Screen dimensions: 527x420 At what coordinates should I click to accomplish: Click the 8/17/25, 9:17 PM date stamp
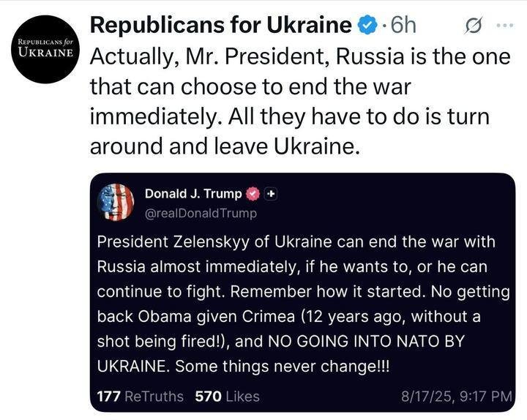coord(457,396)
